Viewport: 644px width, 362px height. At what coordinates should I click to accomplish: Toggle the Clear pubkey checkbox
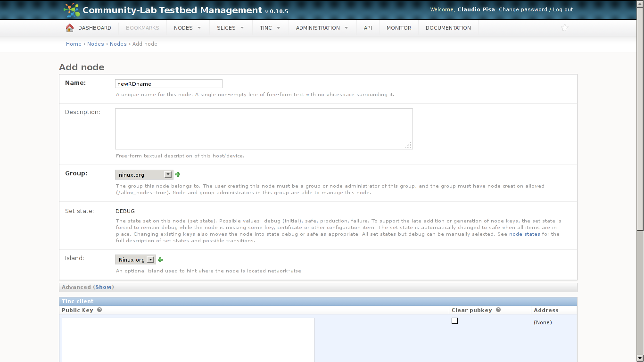tap(454, 321)
